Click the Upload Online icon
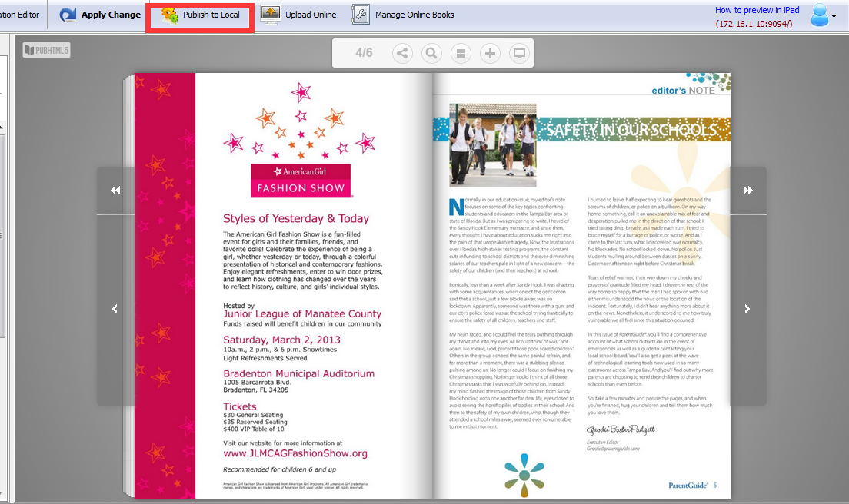Image resolution: width=849 pixels, height=504 pixels. click(270, 15)
